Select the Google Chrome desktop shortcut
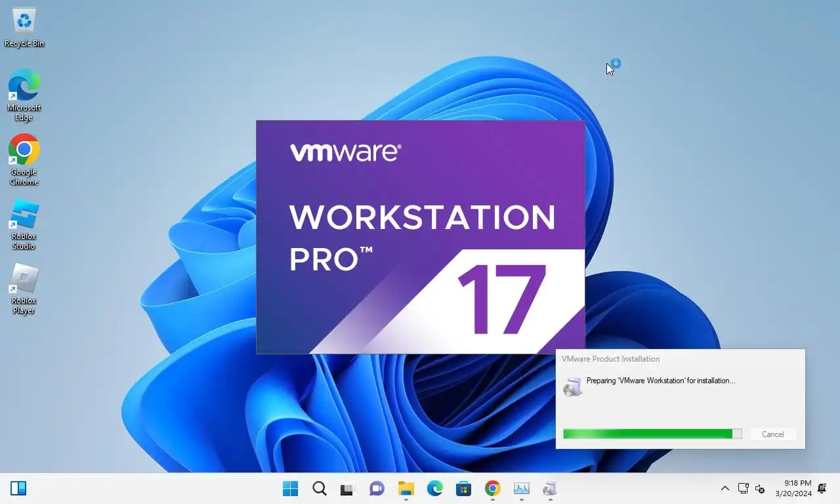 [x=24, y=160]
